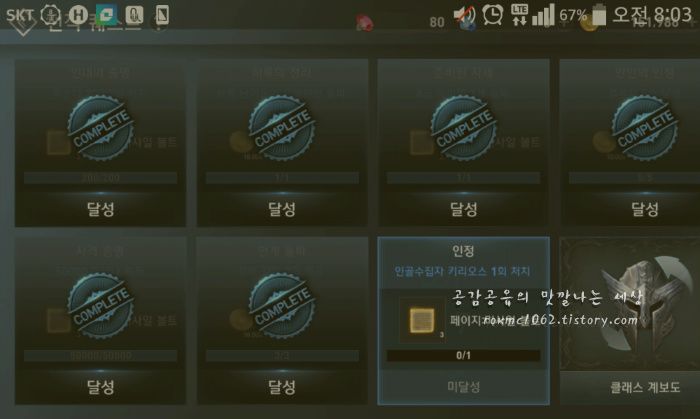
Task: Select the 인정 quest title
Action: [463, 251]
